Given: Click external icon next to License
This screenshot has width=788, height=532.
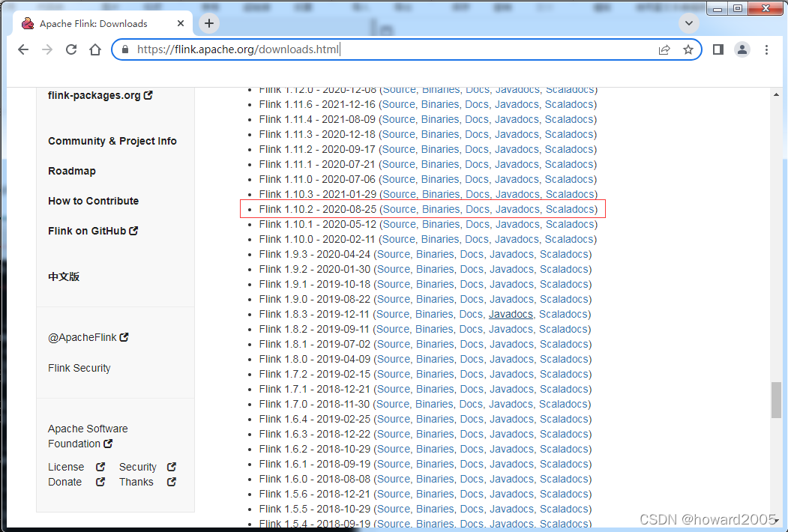Looking at the screenshot, I should pyautogui.click(x=100, y=467).
